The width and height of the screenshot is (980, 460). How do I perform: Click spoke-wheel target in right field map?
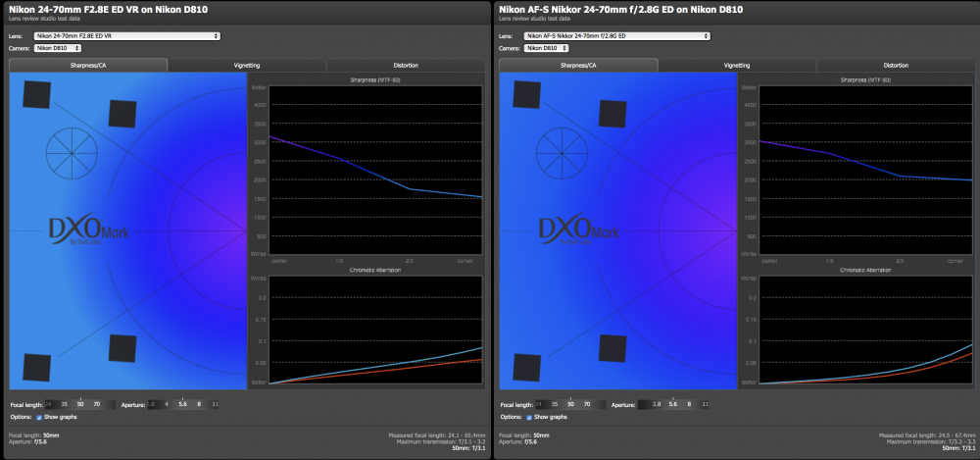click(562, 153)
